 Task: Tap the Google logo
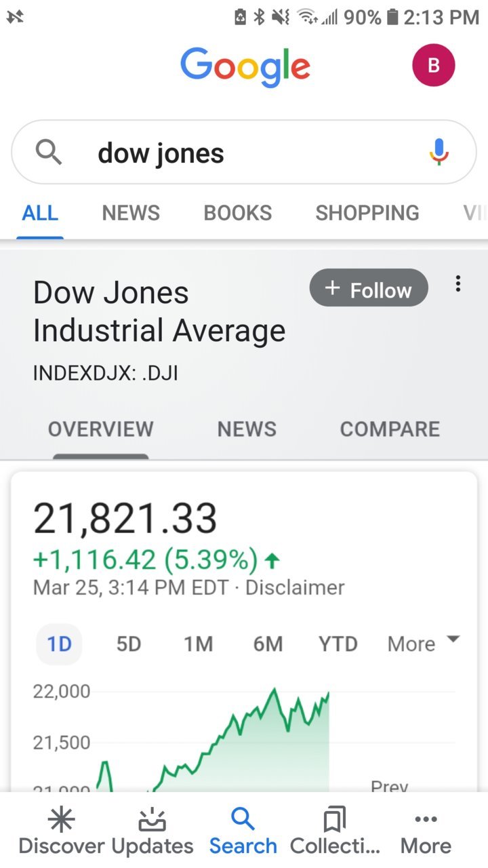tap(245, 66)
